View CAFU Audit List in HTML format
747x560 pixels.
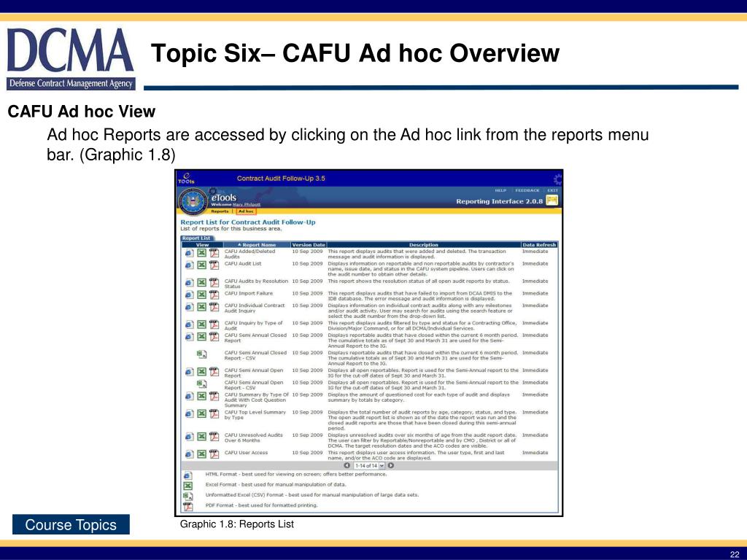coord(189,265)
